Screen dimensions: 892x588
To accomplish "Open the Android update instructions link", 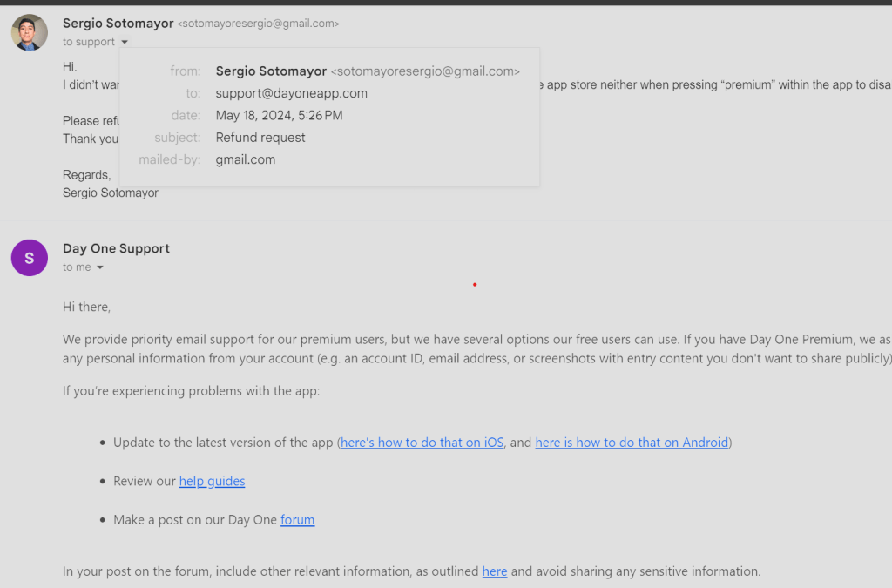I will pyautogui.click(x=632, y=443).
